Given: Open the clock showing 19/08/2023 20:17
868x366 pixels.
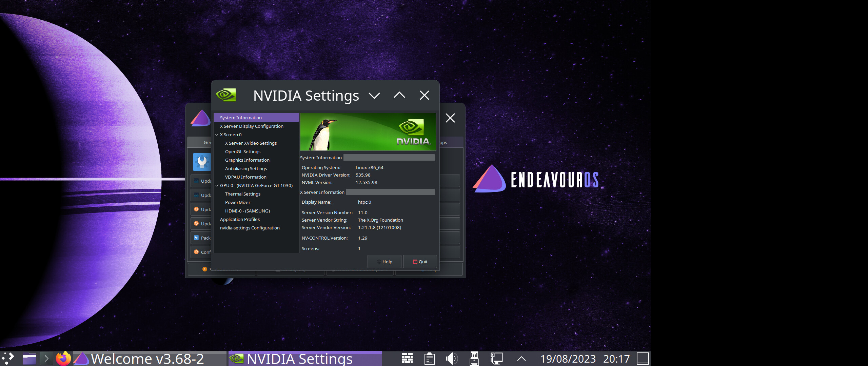Looking at the screenshot, I should coord(585,359).
